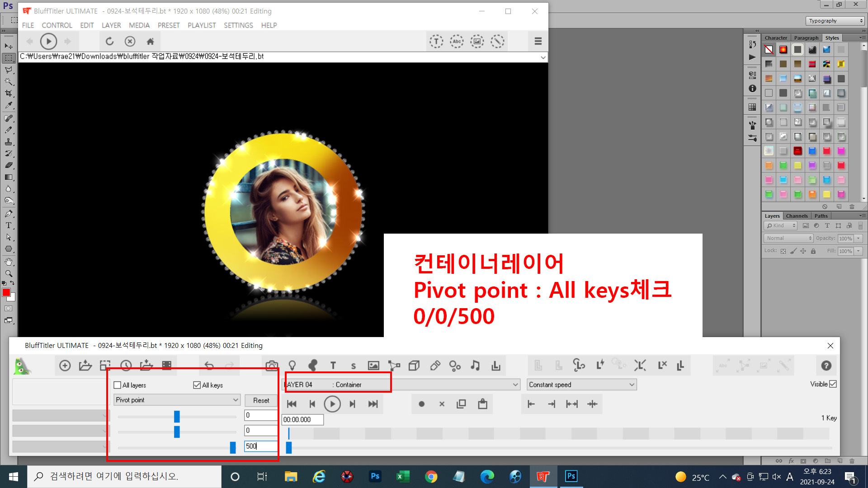
Task: Open the PLAYLIST menu
Action: 202,25
